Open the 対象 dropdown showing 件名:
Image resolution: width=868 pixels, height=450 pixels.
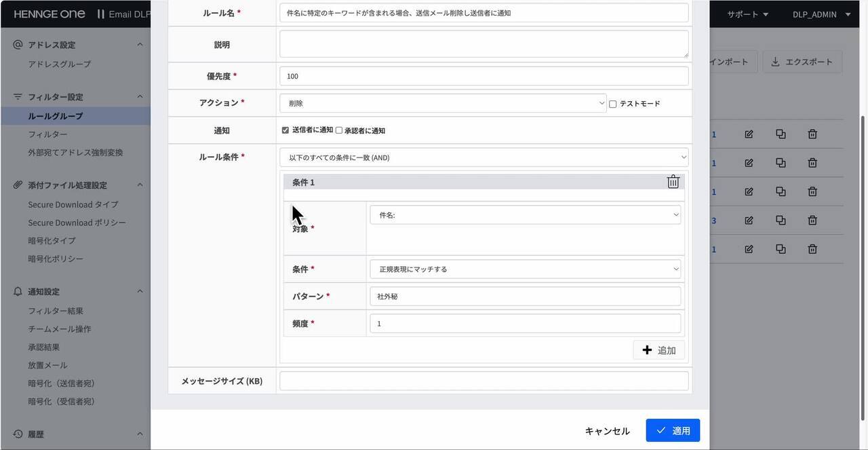click(x=526, y=214)
